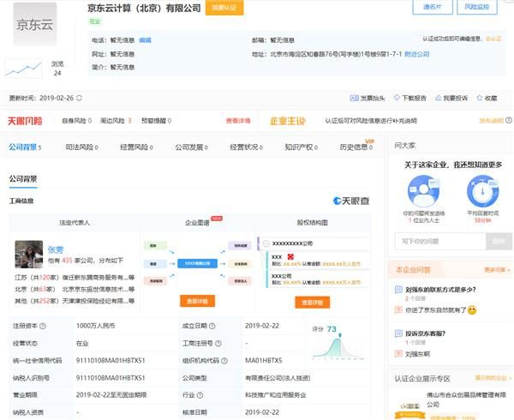Click the orange 我要认证 button

coord(224,8)
